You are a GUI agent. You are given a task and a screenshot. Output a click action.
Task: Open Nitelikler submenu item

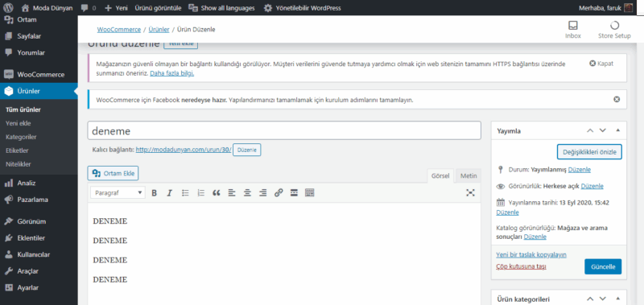coord(19,164)
